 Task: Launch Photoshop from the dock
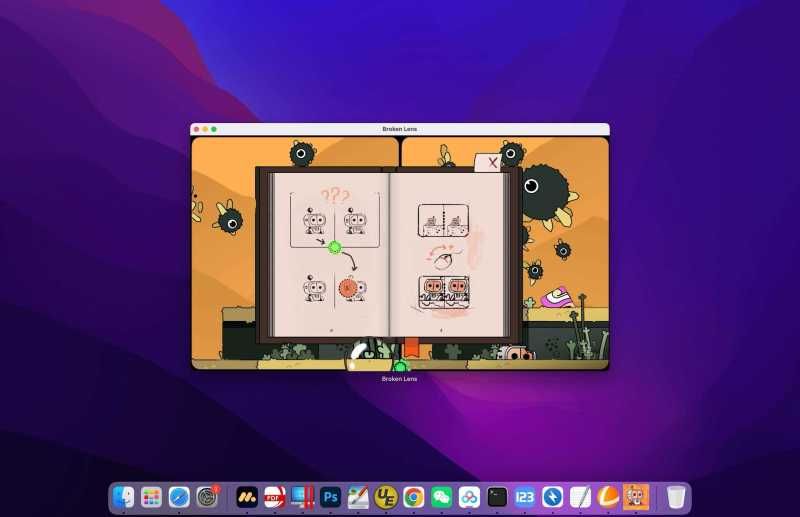pyautogui.click(x=330, y=497)
